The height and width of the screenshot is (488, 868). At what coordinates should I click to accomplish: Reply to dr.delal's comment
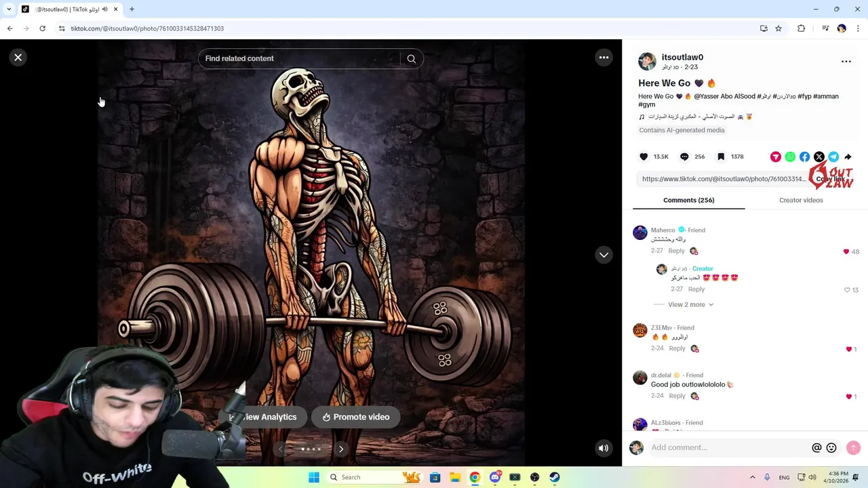[x=677, y=396]
